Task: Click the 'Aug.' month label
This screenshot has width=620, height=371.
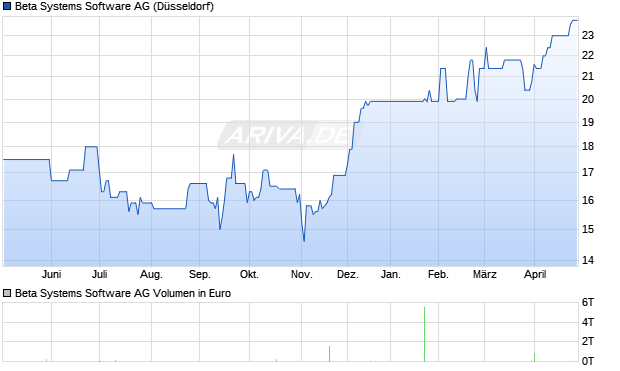Action: (151, 274)
